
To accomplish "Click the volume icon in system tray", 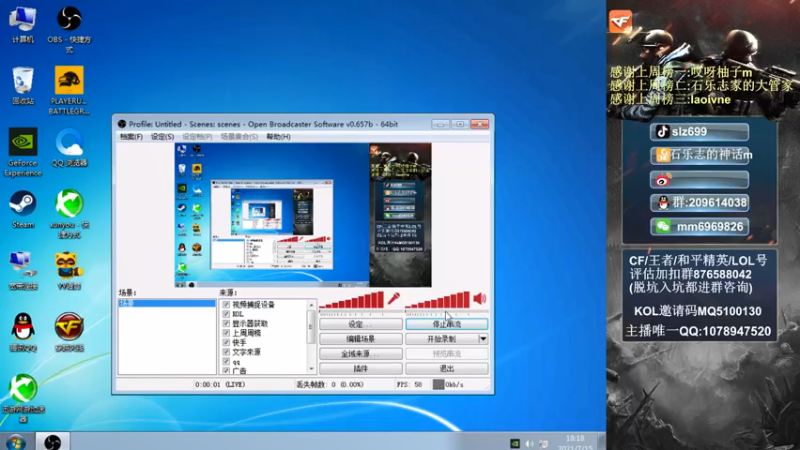I will (530, 444).
